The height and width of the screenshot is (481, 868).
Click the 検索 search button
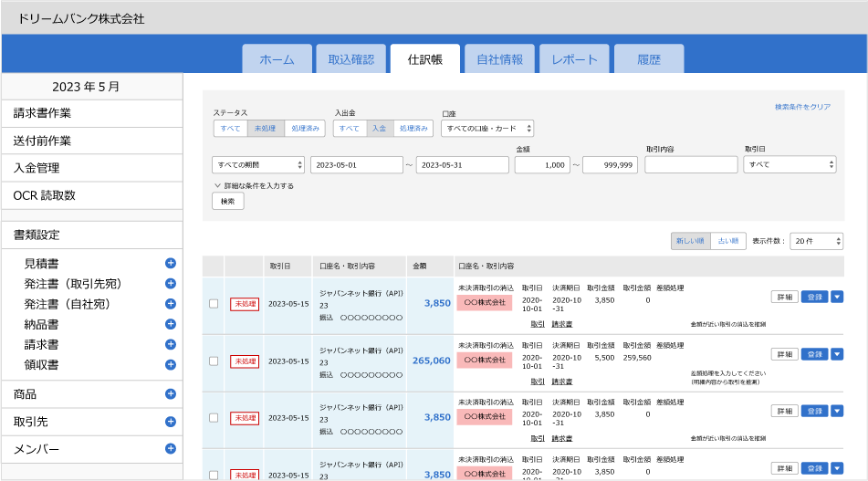(228, 202)
